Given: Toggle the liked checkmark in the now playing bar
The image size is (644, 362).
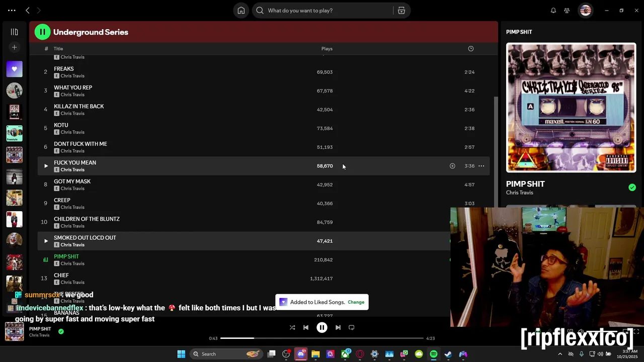Looking at the screenshot, I should tap(61, 331).
